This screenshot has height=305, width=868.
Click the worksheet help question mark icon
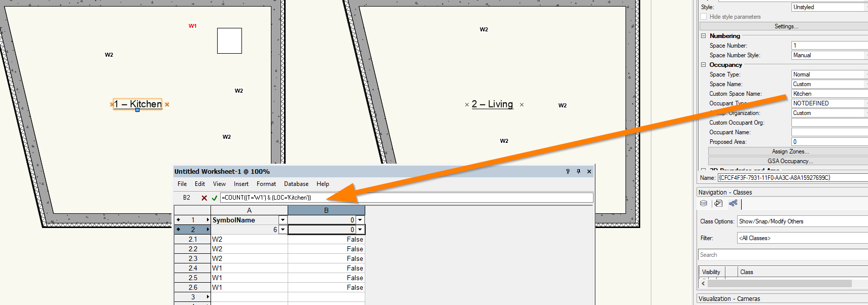(568, 172)
